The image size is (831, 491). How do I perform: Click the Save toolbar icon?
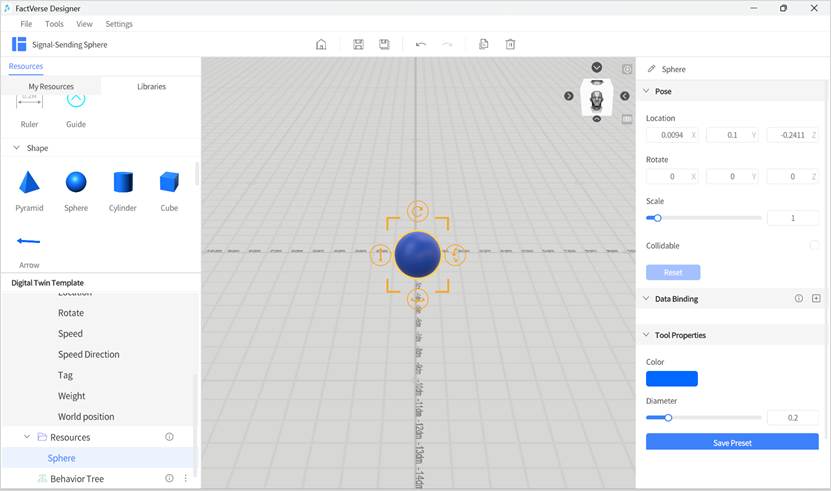[358, 45]
